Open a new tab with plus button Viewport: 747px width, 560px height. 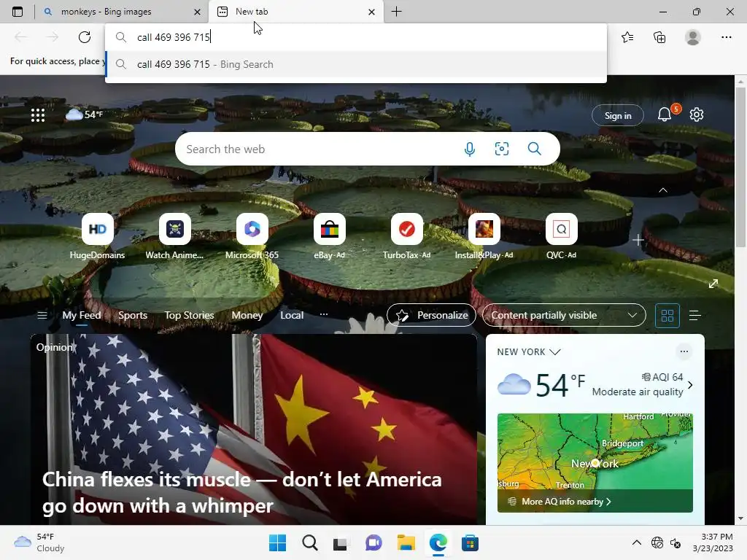tap(396, 12)
